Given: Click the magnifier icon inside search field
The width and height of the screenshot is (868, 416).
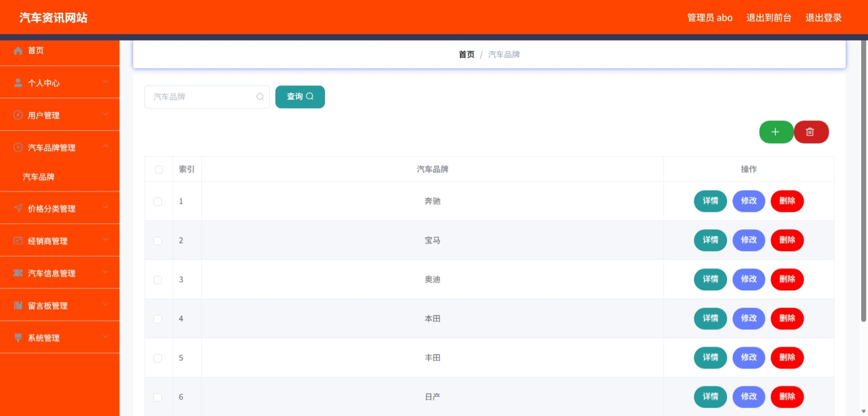Looking at the screenshot, I should click(x=260, y=97).
